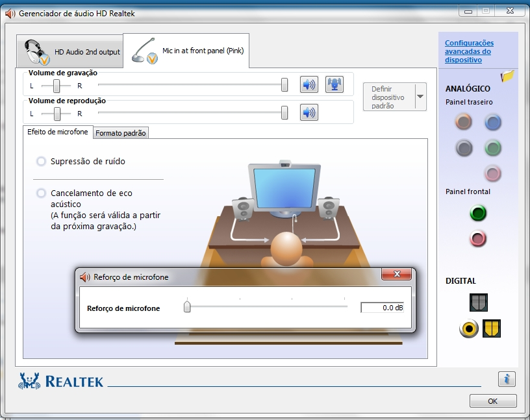Select the green front panel jack
The width and height of the screenshot is (530, 420).
(x=478, y=213)
